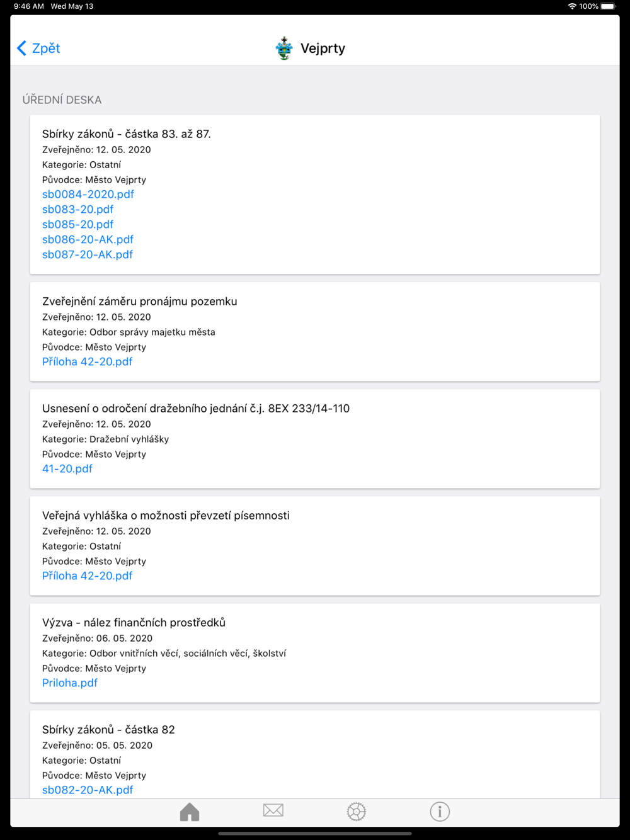Check the battery indicator in the status bar
This screenshot has width=630, height=840.
609,6
